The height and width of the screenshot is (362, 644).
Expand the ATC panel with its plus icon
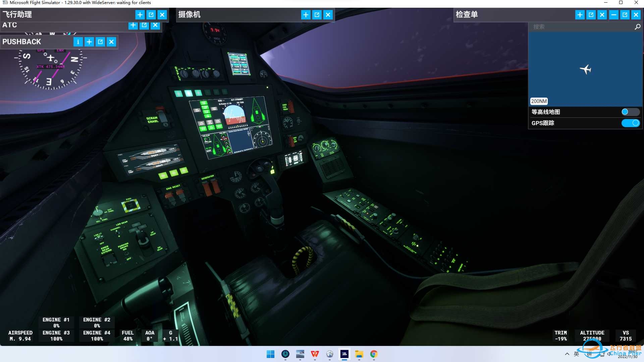(133, 25)
